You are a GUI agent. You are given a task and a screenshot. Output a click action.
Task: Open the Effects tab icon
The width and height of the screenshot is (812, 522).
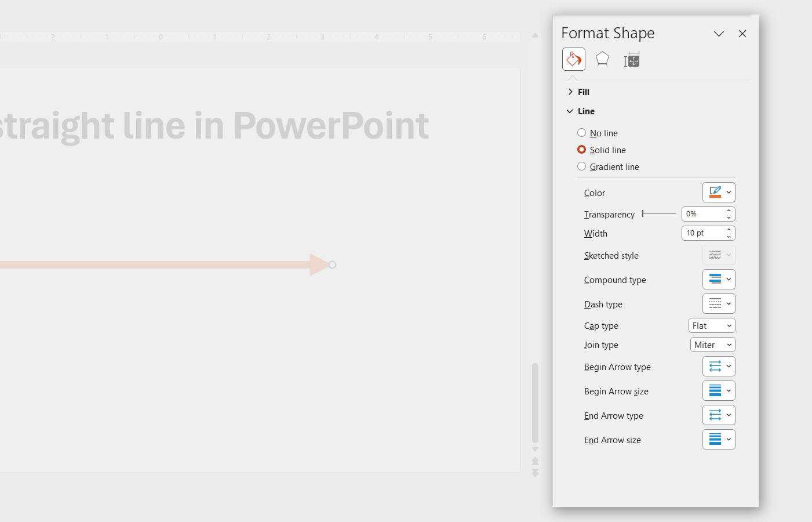(602, 59)
